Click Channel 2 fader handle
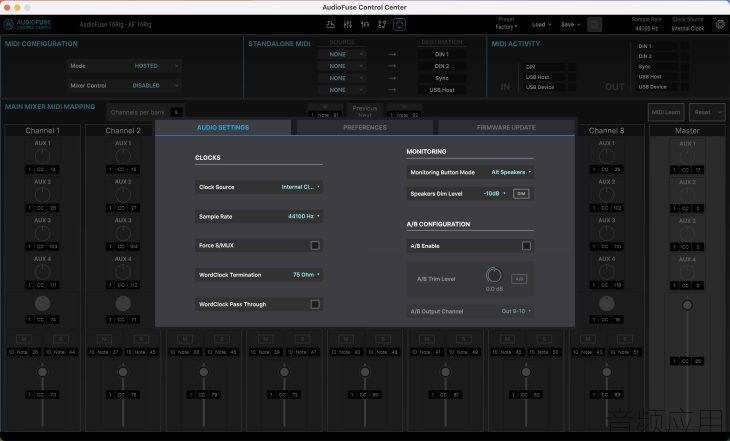 pyautogui.click(x=123, y=372)
